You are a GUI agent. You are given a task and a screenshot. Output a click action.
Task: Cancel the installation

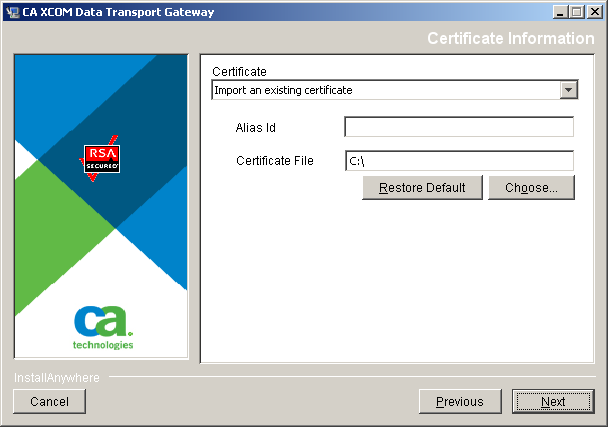coord(49,401)
